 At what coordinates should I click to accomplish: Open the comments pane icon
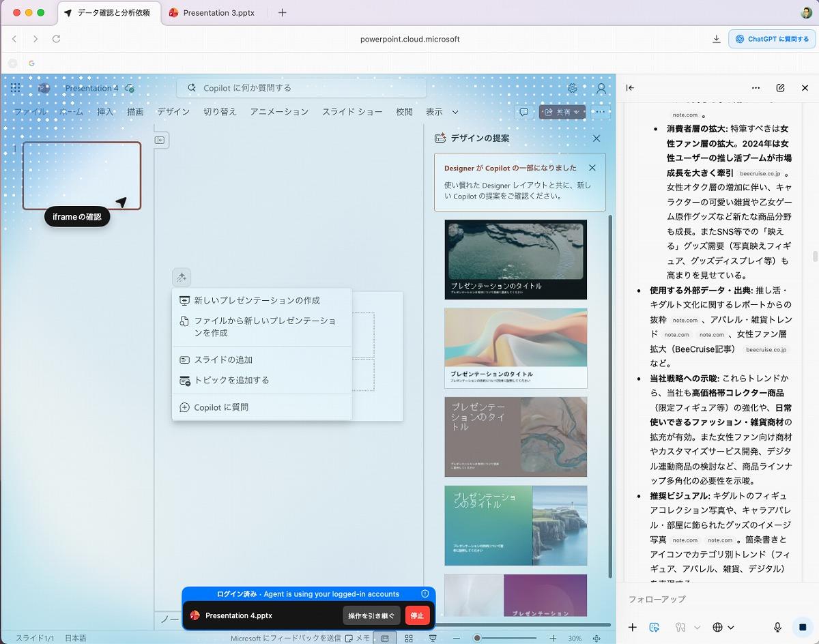(523, 112)
